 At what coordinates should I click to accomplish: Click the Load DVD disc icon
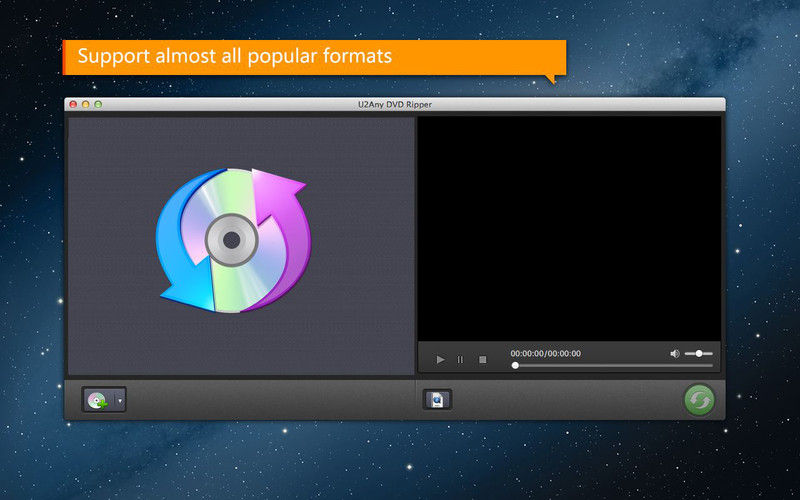(97, 400)
